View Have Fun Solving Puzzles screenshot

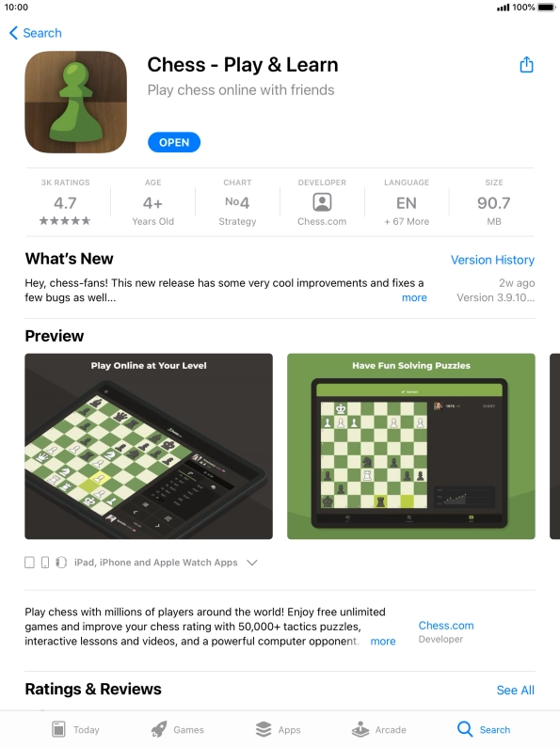pos(411,446)
